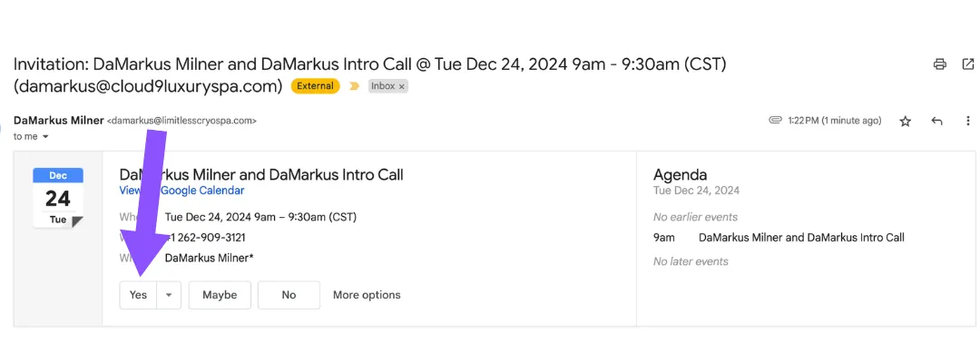
Task: Print this email with printer icon
Action: [x=939, y=64]
